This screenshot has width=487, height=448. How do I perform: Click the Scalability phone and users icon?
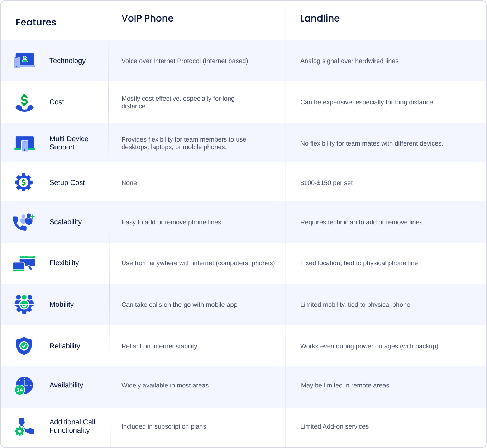coord(24,222)
